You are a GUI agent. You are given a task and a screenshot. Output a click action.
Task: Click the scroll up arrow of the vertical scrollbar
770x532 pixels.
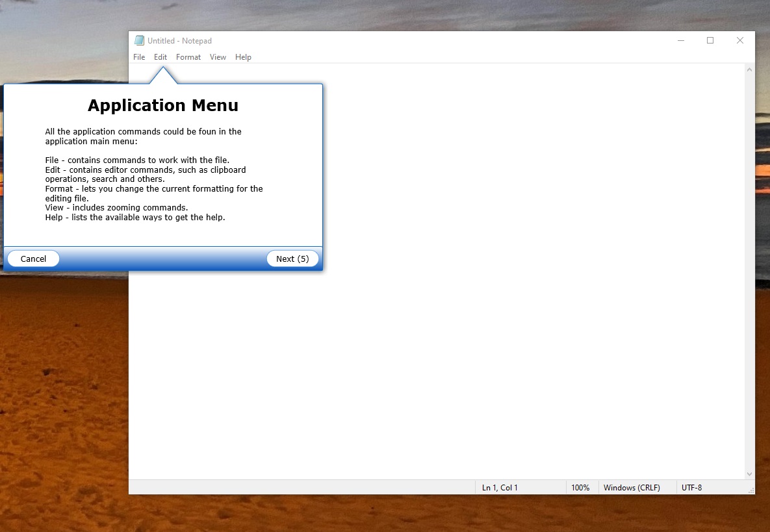pos(749,70)
